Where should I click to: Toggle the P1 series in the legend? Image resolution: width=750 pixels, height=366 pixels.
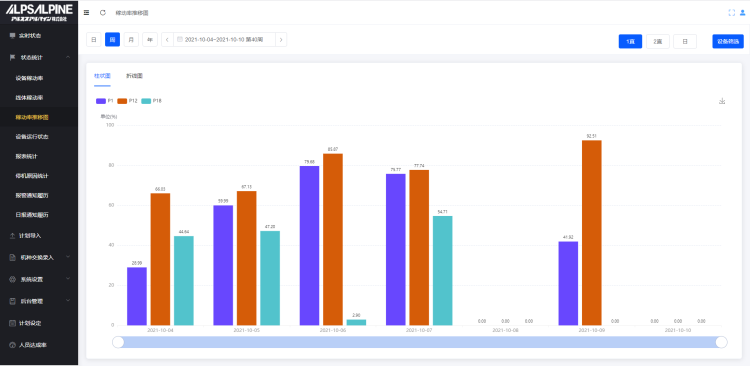(105, 101)
